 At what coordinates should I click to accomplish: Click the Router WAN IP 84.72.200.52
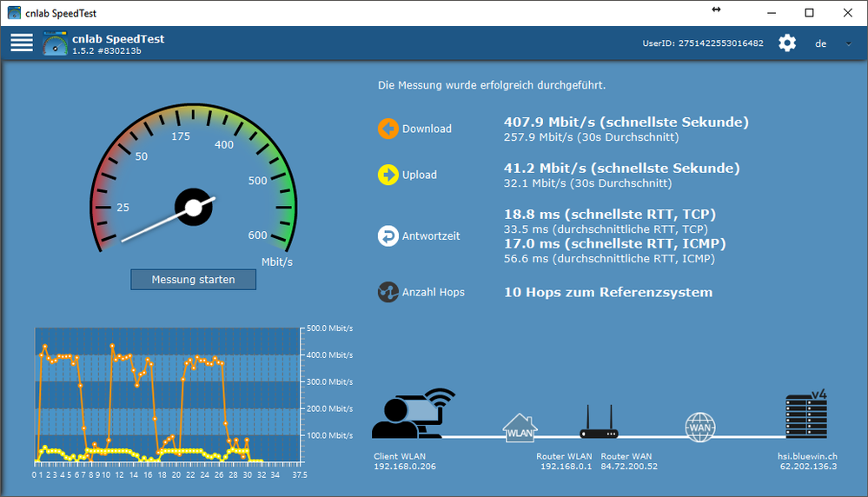[x=629, y=467]
